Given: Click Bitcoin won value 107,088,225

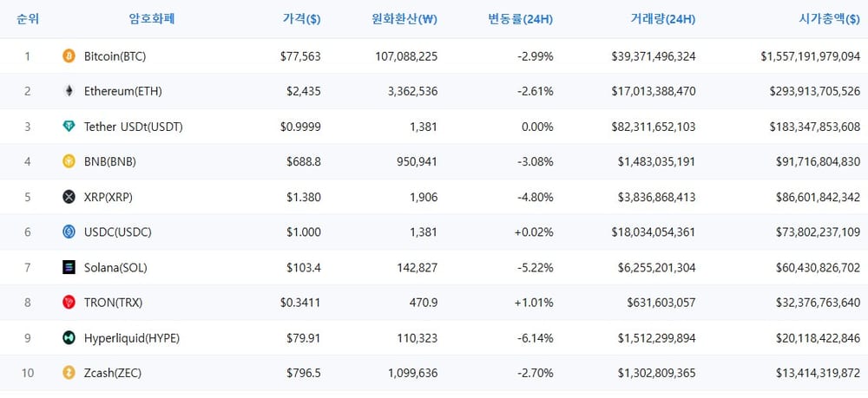Looking at the screenshot, I should point(406,55).
